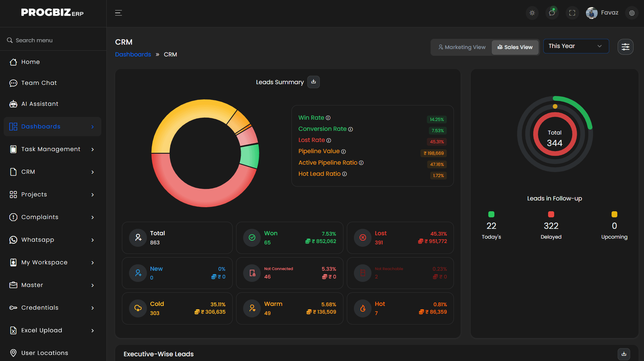Expand the Excel Upload menu

tap(52, 330)
